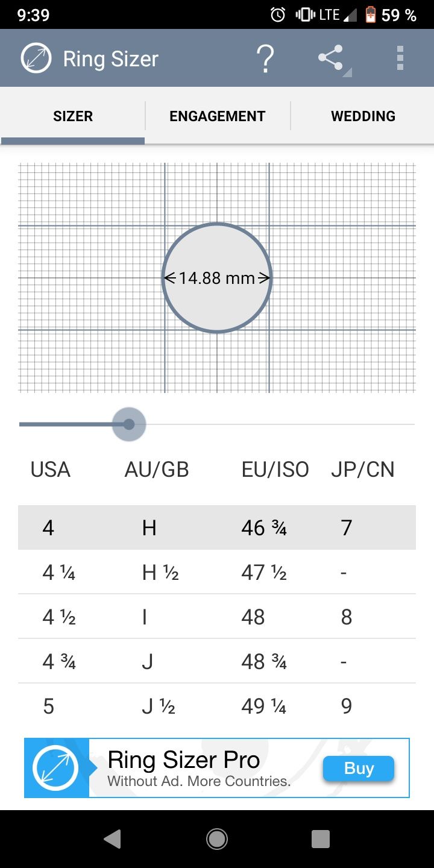Click the ring size slider handle
Screen dimensions: 434x868
[128, 424]
